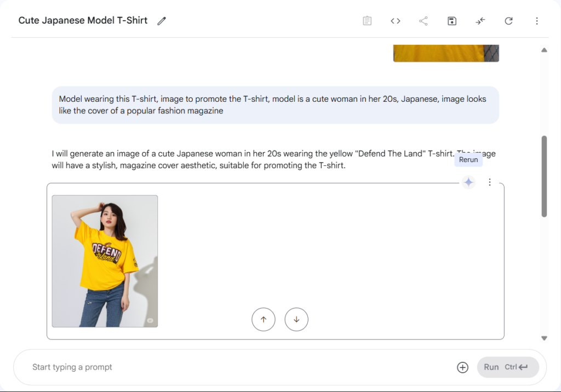Viewport: 561px width, 392px height.
Task: Click the Get code brackets icon
Action: 396,21
